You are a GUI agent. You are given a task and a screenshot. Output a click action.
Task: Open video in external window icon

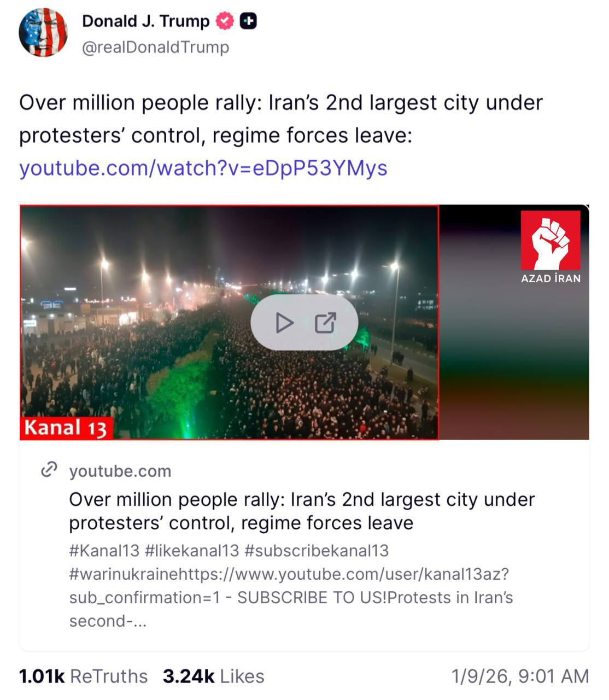pyautogui.click(x=325, y=323)
